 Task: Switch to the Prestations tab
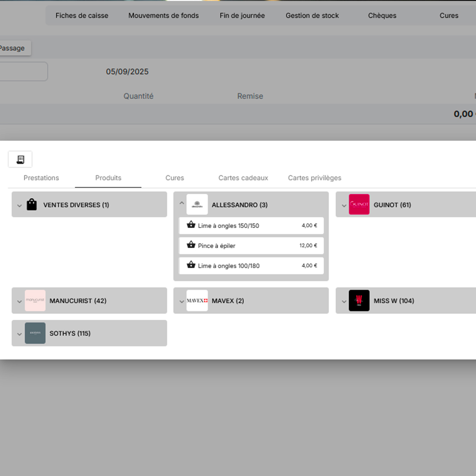point(41,178)
